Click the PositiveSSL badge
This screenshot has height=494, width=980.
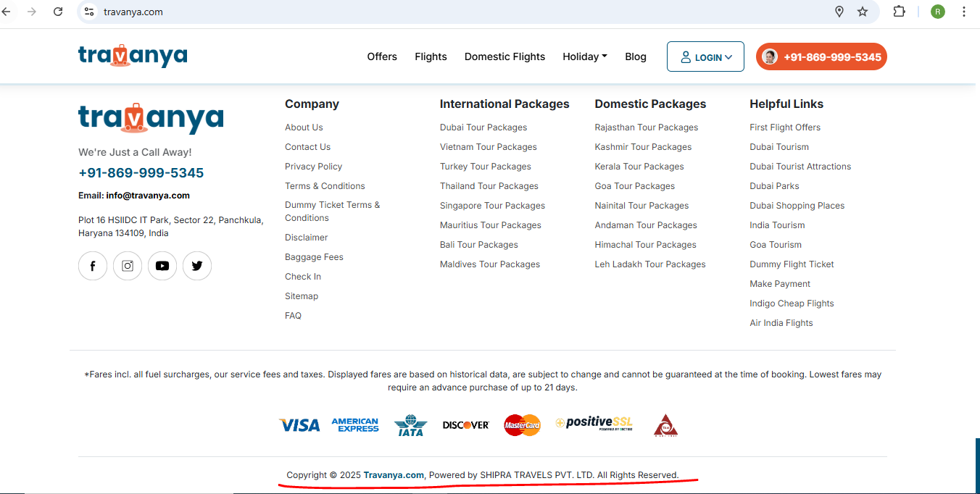(x=594, y=424)
